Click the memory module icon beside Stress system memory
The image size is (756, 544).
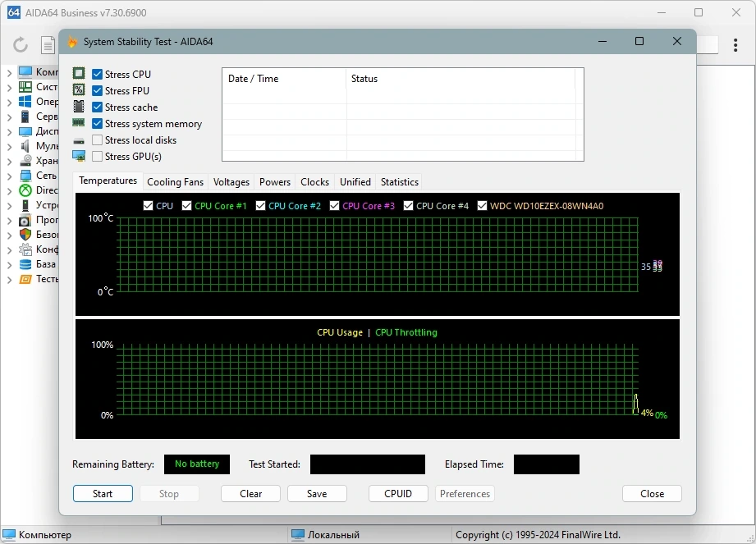(x=79, y=122)
